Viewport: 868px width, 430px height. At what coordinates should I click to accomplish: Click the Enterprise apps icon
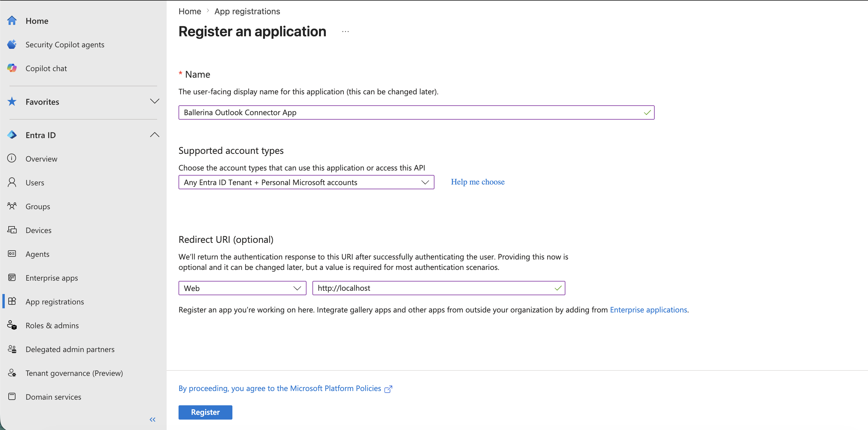tap(12, 277)
